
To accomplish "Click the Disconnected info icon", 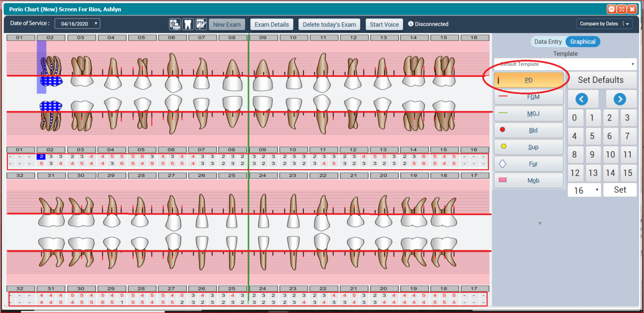I will [x=411, y=24].
